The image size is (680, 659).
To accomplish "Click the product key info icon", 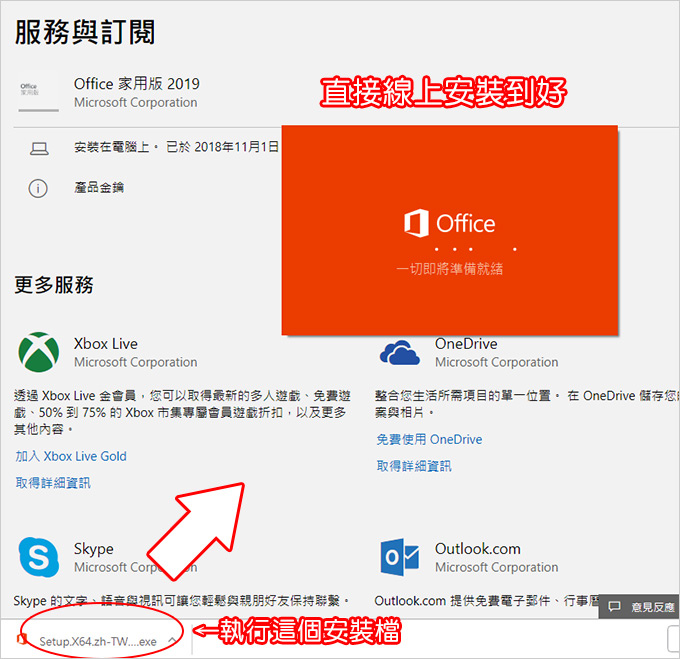I will click(38, 189).
